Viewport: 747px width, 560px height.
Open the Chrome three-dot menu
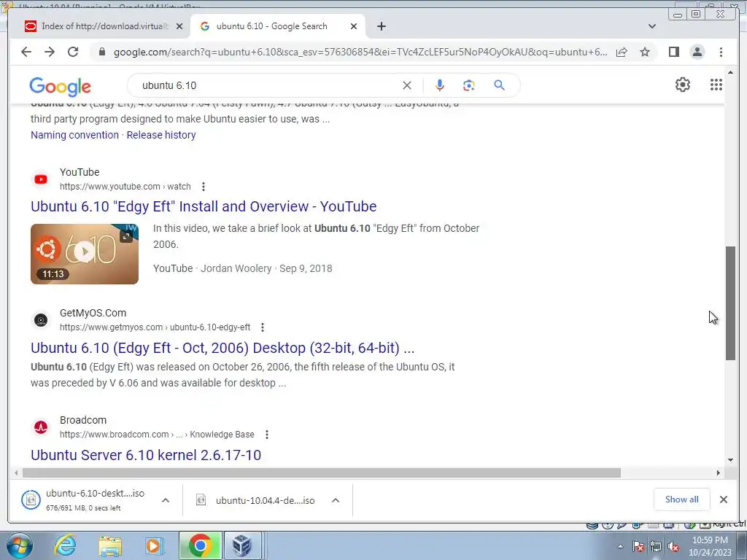721,52
